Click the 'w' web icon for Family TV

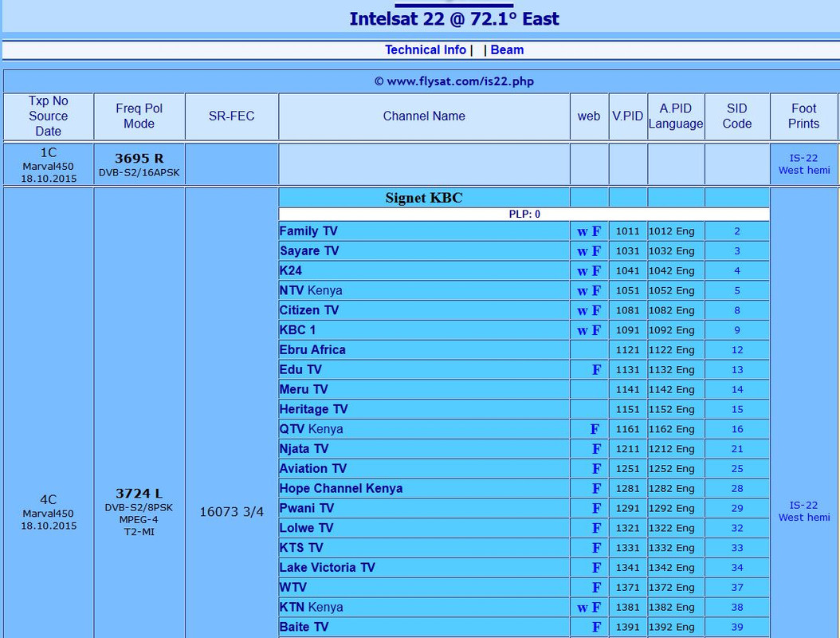tap(583, 233)
